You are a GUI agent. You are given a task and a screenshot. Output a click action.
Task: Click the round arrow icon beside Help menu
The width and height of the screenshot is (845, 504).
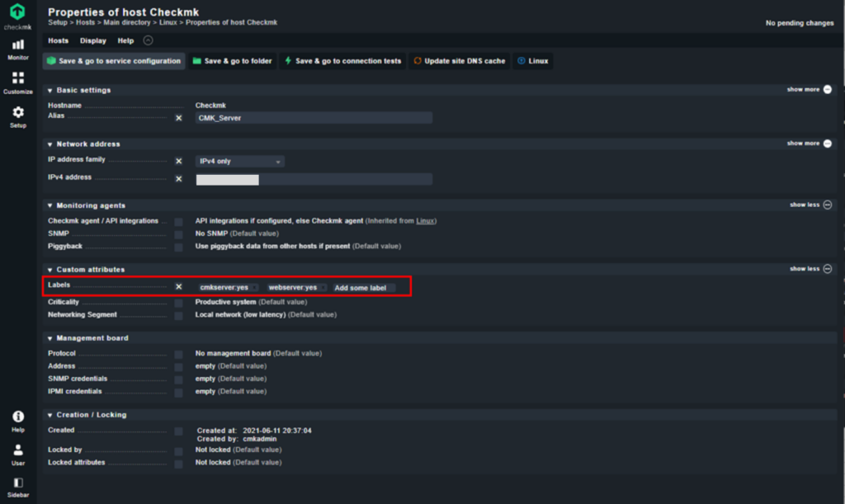pos(149,40)
